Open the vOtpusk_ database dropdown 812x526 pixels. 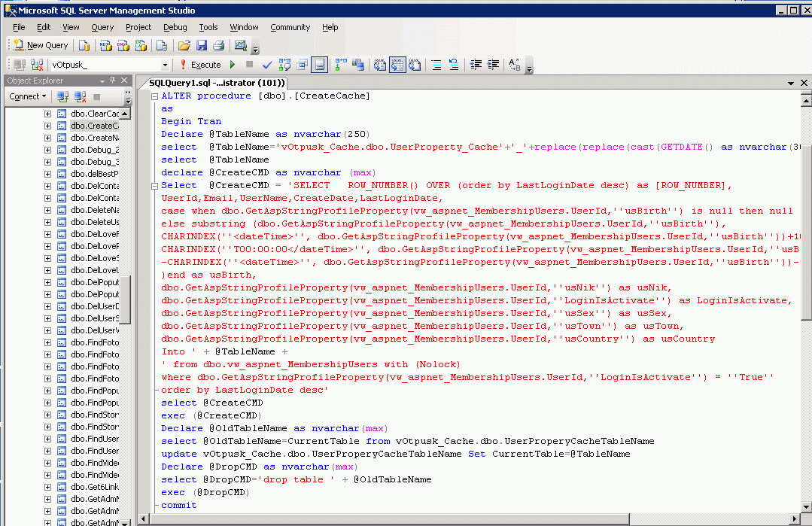pos(165,65)
